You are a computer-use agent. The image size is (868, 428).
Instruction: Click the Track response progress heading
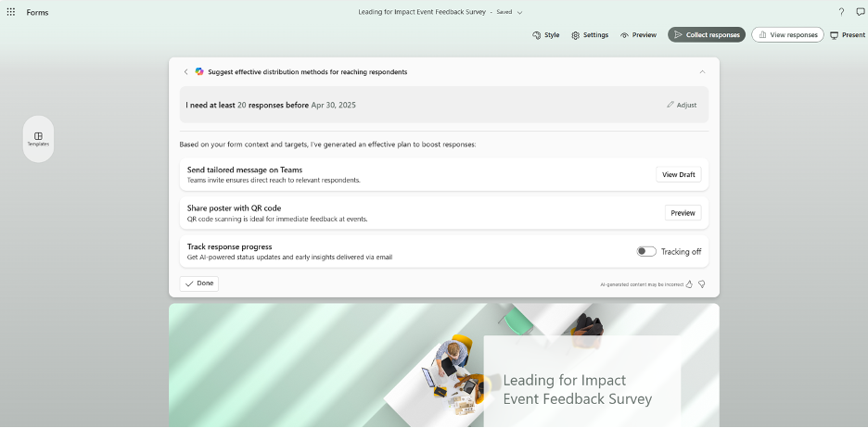(x=230, y=246)
